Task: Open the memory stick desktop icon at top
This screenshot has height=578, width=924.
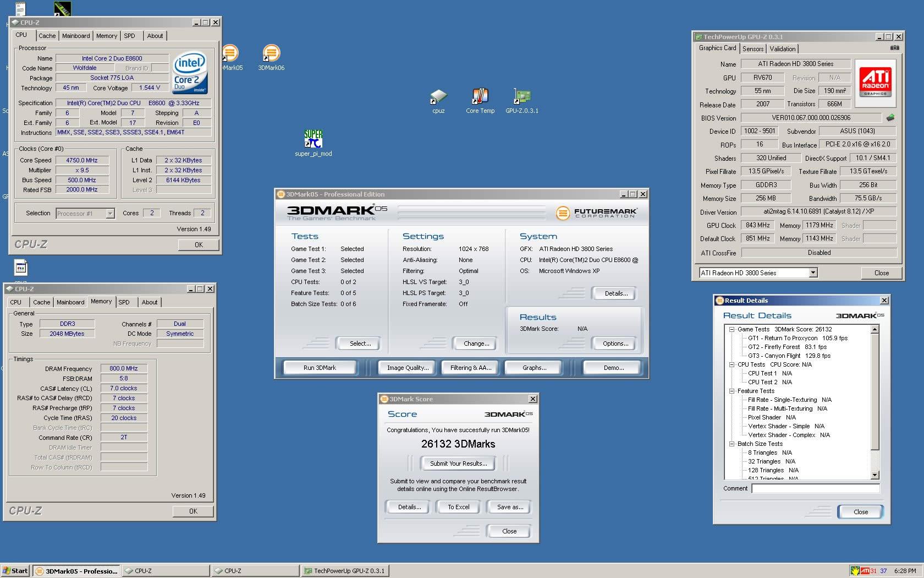Action: 62,8
